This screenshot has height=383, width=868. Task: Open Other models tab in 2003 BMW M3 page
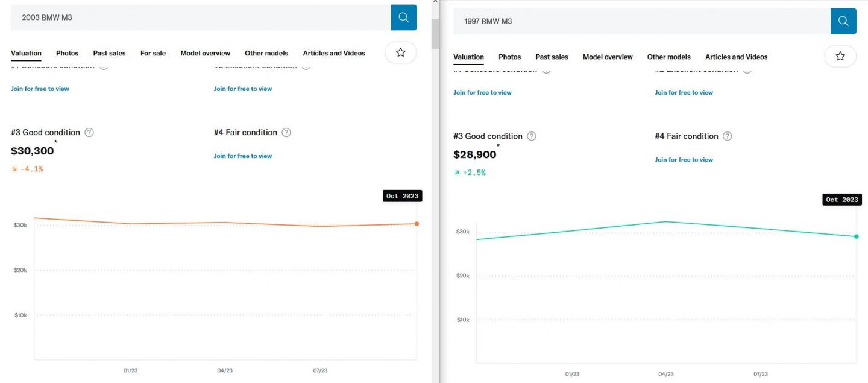point(266,53)
